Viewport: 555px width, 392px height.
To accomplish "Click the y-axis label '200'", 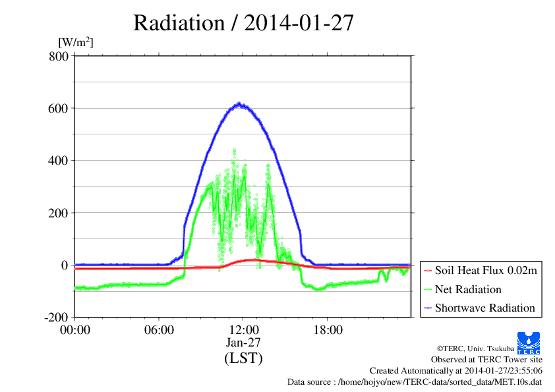I will pos(58,213).
